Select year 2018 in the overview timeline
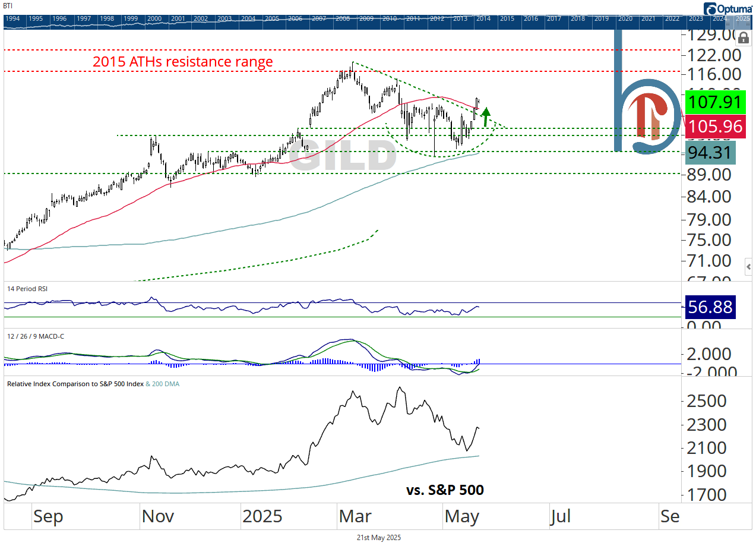This screenshot has width=756, height=549. click(x=577, y=18)
